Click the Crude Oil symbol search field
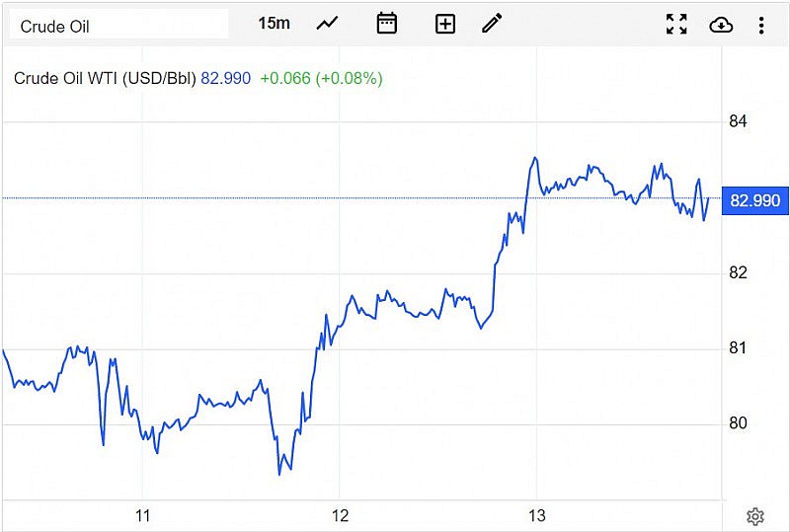This screenshot has height=532, width=790. tap(118, 26)
